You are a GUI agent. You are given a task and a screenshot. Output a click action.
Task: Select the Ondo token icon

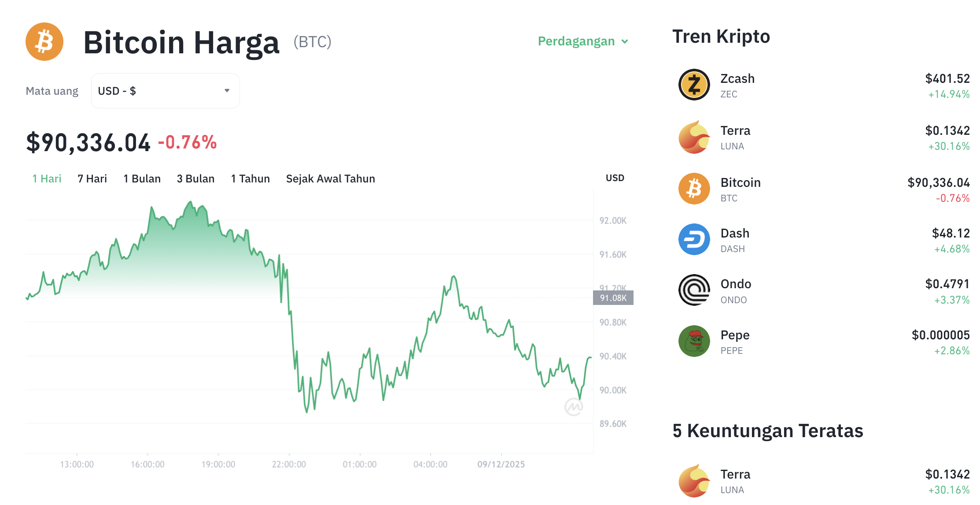694,290
